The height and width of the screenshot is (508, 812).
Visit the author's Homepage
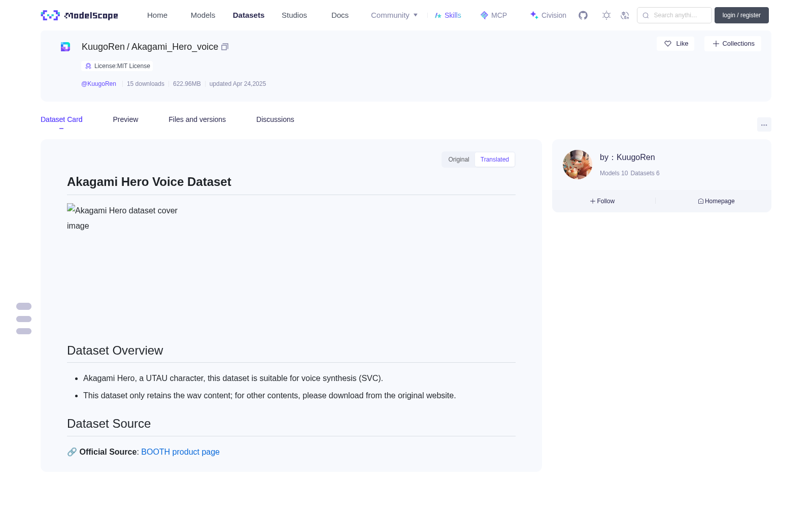coord(716,201)
